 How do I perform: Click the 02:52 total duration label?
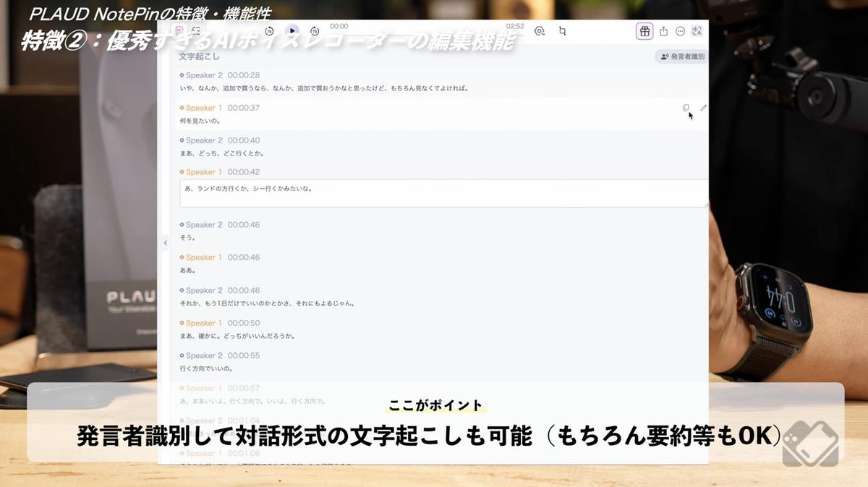point(515,26)
